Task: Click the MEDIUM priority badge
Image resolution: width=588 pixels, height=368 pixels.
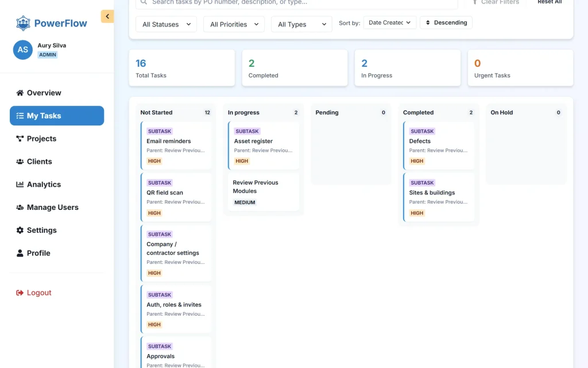Action: 245,202
